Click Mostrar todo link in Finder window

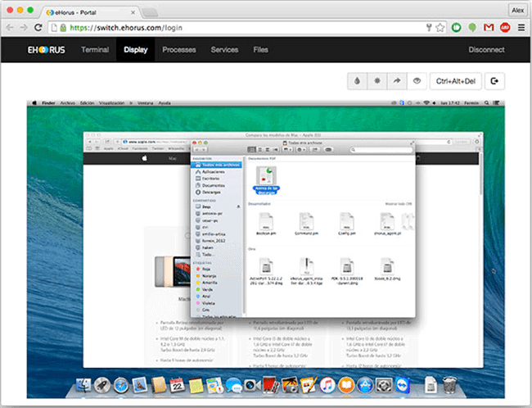(x=399, y=204)
